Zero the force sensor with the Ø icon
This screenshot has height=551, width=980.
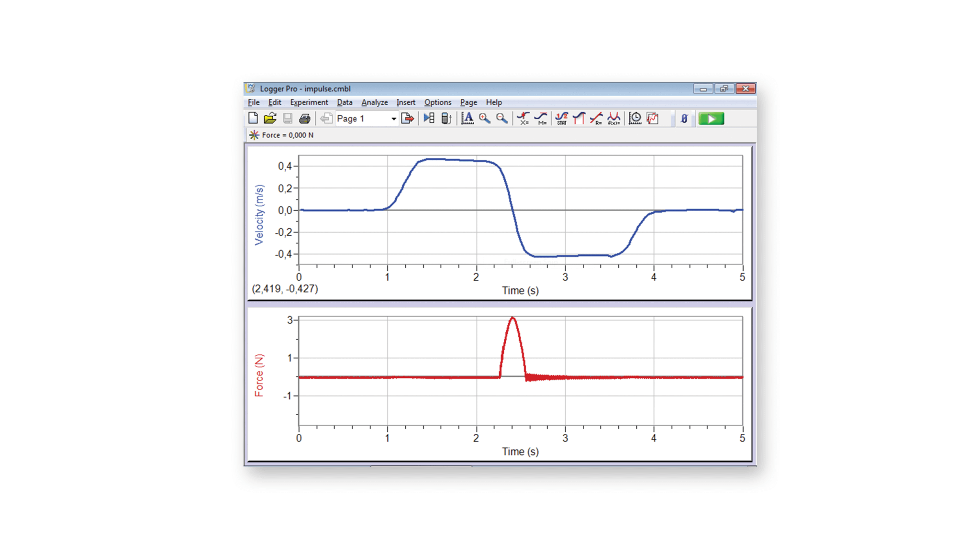tap(684, 118)
